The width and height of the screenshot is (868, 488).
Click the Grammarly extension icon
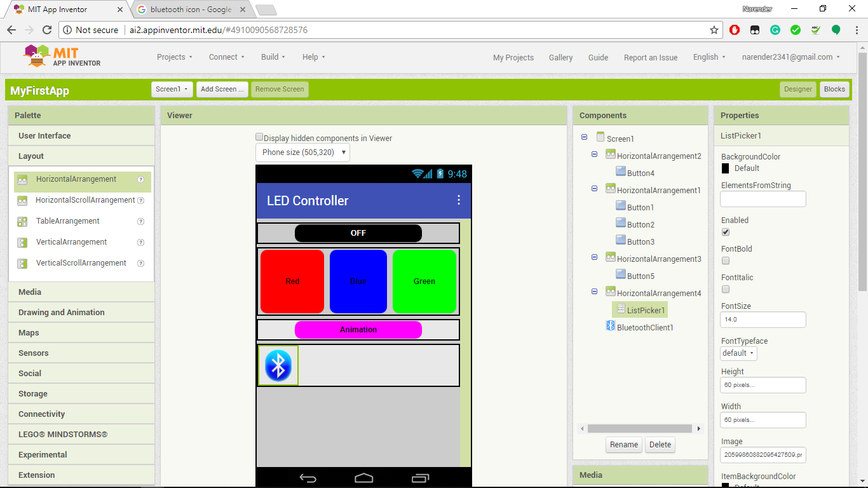pos(775,30)
